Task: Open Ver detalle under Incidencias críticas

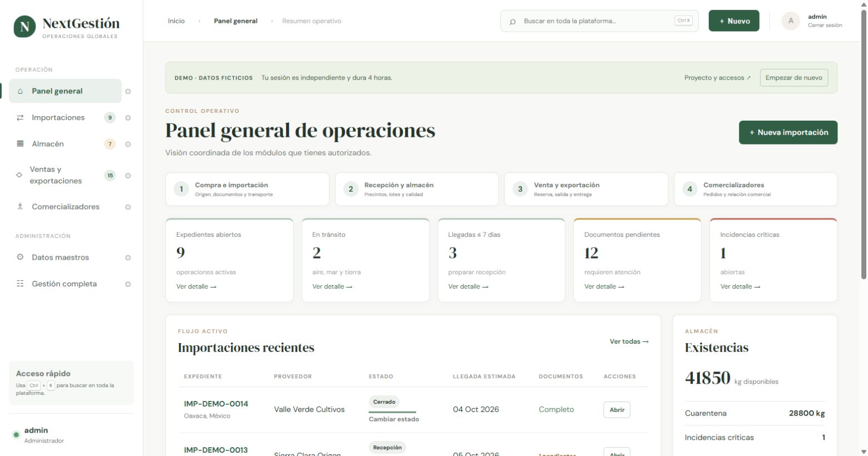Action: 741,286
